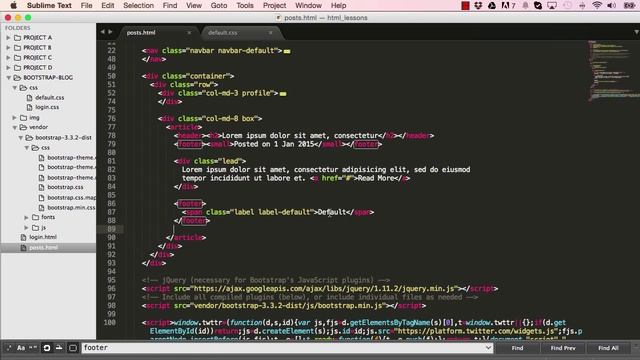Open the Tools menu
The image size is (640, 360).
[x=245, y=6]
